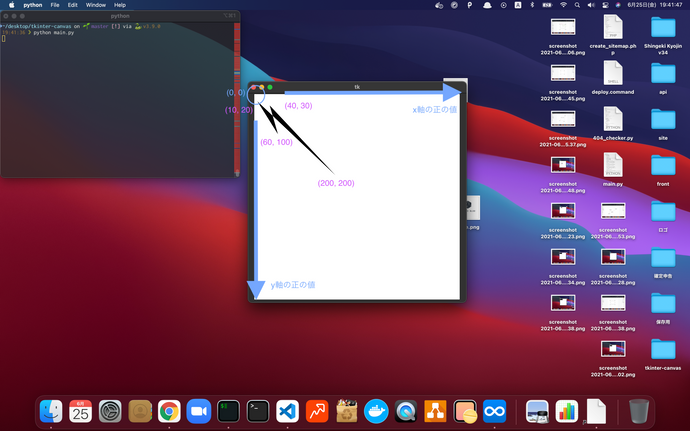Select the ロゴ folder on desktop
The image size is (690, 431).
663,216
